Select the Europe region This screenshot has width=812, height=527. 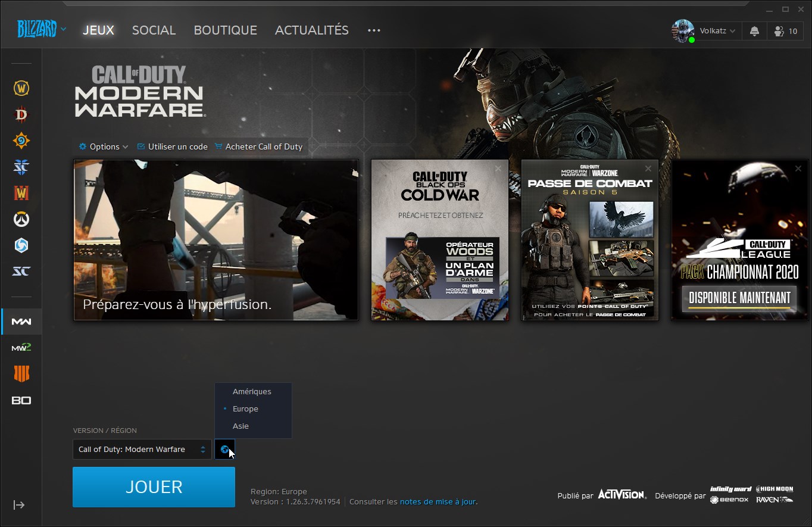coord(245,408)
